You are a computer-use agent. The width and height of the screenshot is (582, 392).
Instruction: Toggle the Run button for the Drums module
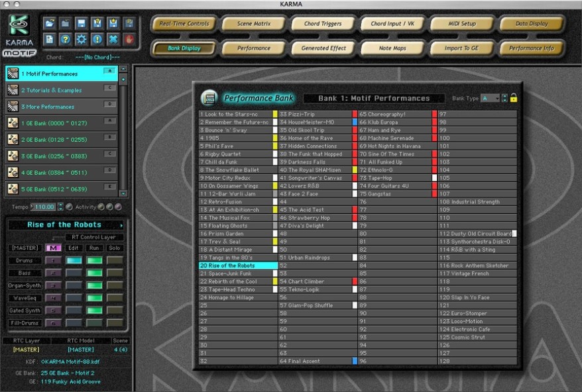point(94,260)
